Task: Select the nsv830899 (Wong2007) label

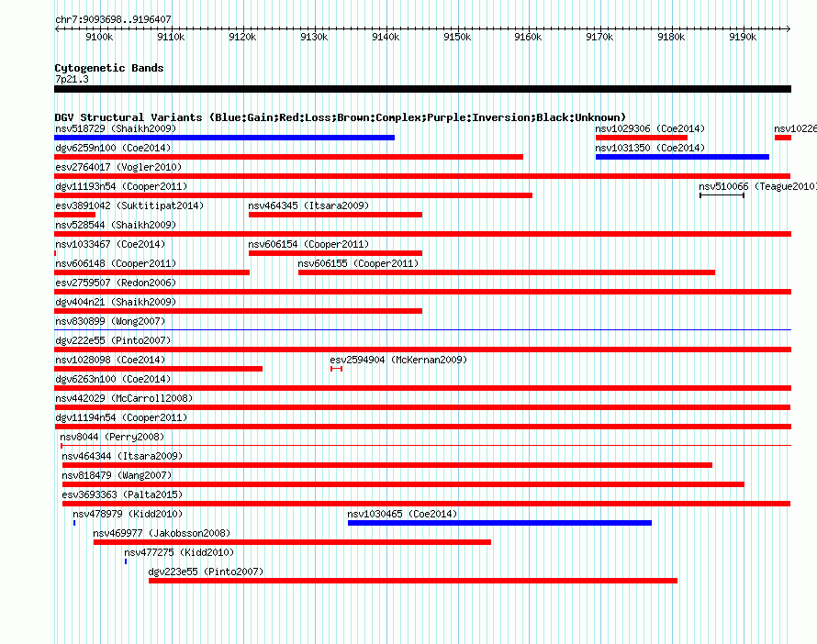Action: tap(110, 321)
